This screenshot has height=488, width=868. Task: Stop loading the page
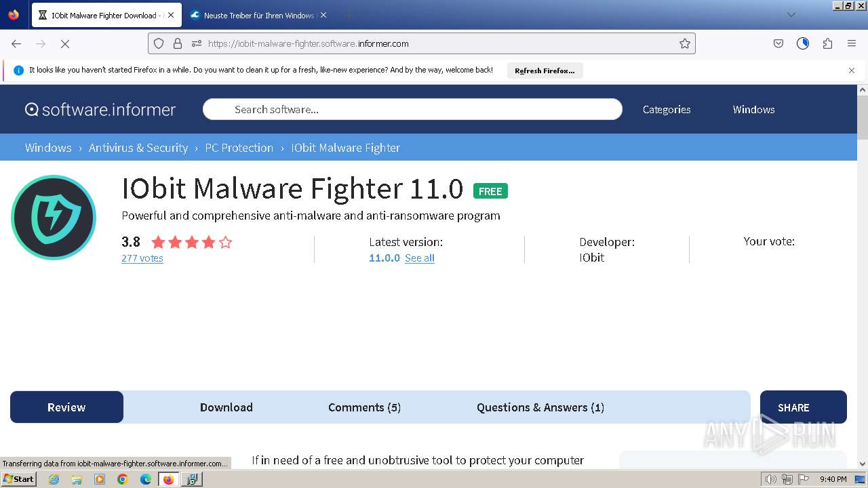65,43
